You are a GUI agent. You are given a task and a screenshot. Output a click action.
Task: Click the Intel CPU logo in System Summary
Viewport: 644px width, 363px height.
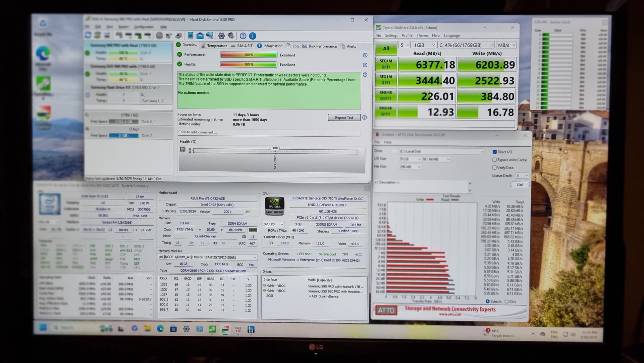(50, 204)
